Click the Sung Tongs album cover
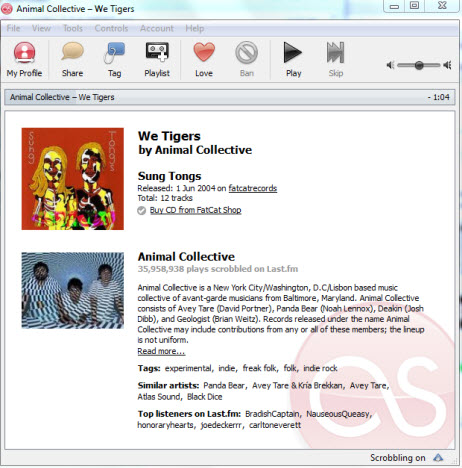 (x=73, y=179)
